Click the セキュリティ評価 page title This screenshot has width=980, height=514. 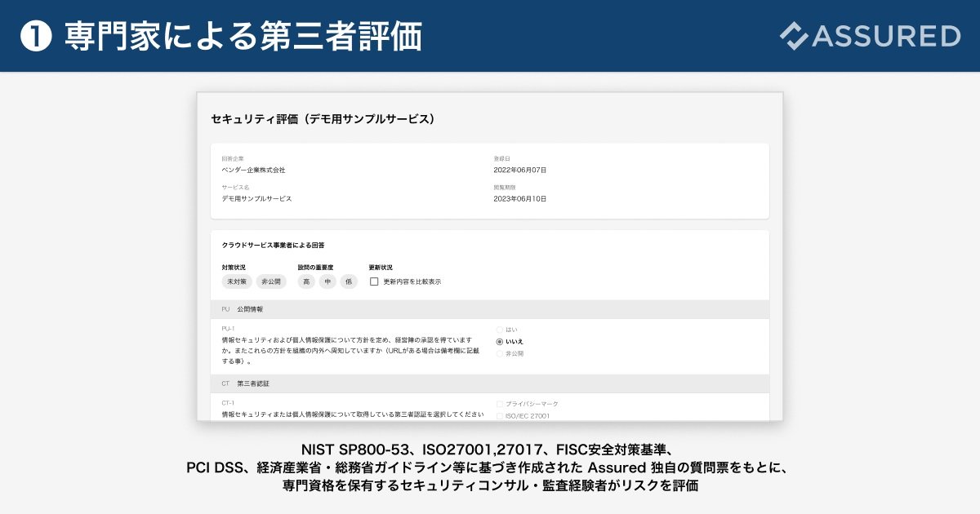(x=323, y=119)
